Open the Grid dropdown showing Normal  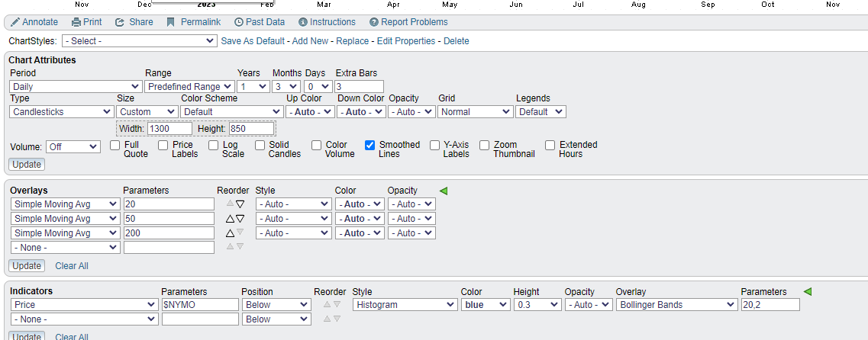tap(475, 111)
